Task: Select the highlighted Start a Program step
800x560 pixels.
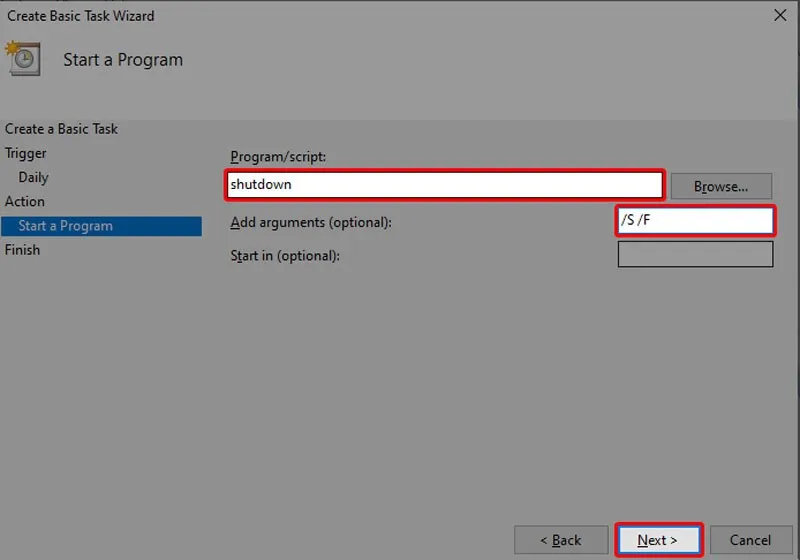Action: pyautogui.click(x=66, y=226)
